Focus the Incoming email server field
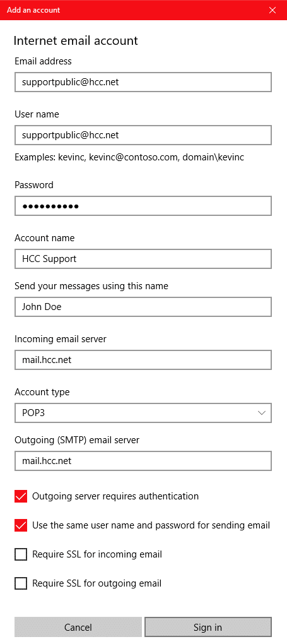The image size is (287, 644). coord(143,360)
